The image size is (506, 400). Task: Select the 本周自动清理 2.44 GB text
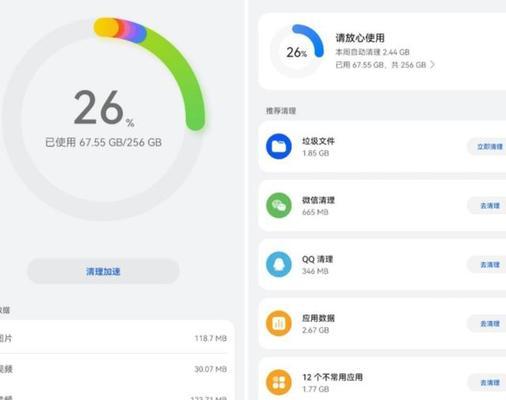click(x=372, y=52)
